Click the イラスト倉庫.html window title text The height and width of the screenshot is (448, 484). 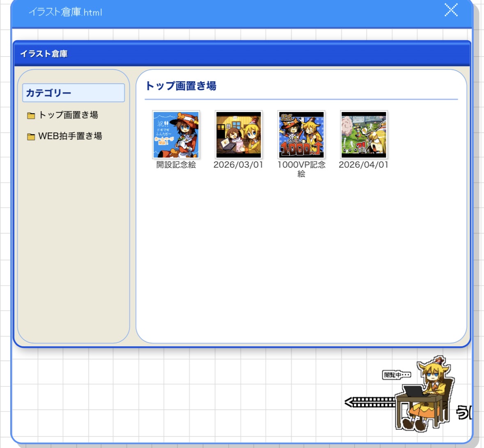(65, 12)
